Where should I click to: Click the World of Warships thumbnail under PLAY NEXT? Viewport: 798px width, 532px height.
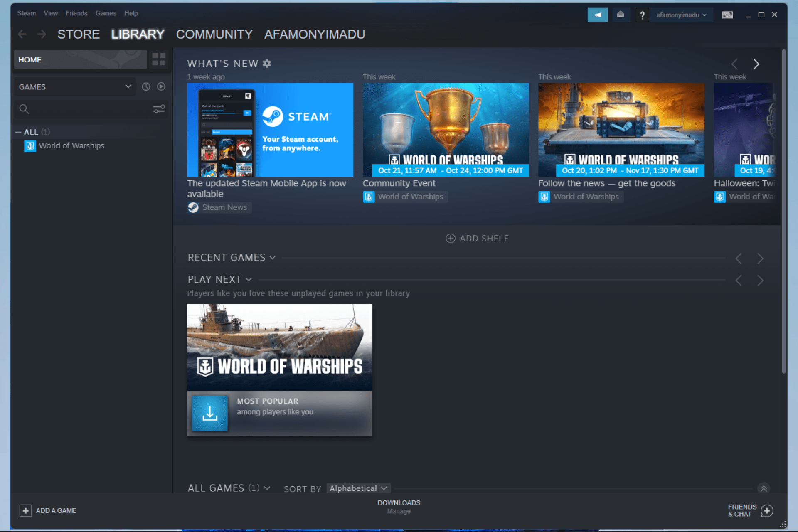(279, 347)
